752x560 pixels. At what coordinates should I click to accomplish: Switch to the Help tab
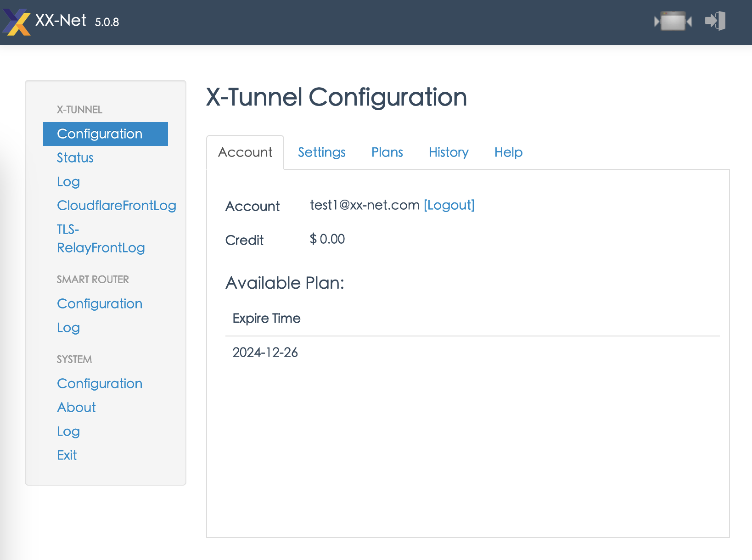click(x=509, y=152)
